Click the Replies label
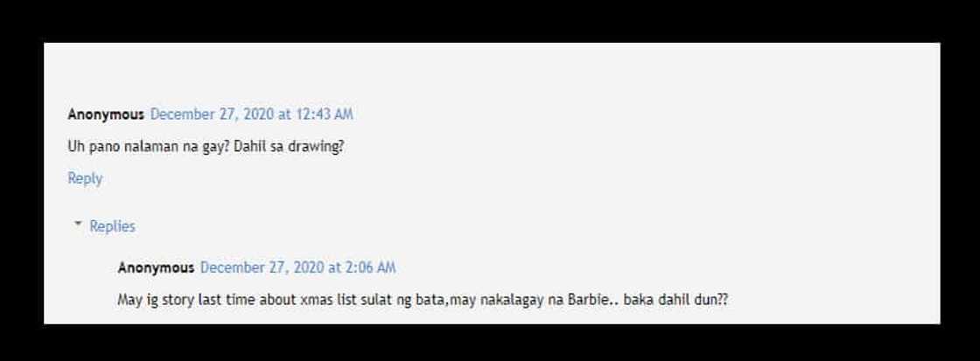Image resolution: width=980 pixels, height=361 pixels. tap(112, 226)
